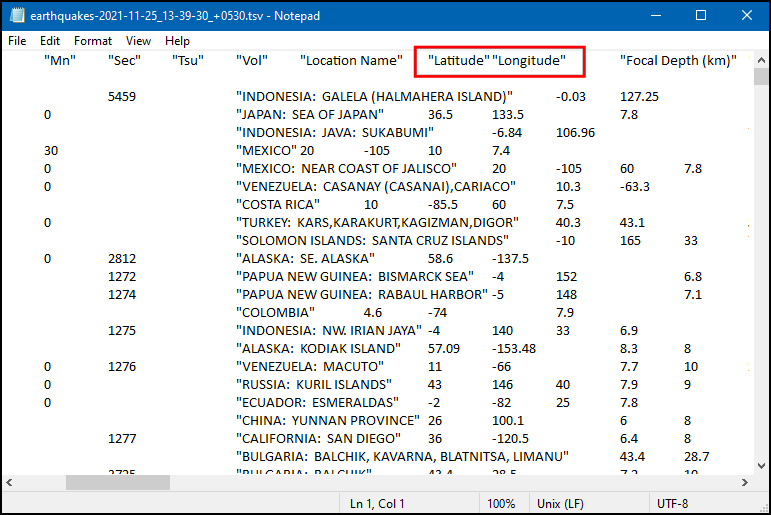The width and height of the screenshot is (771, 515).
Task: Click the 100% zoom level indicator
Action: click(501, 502)
